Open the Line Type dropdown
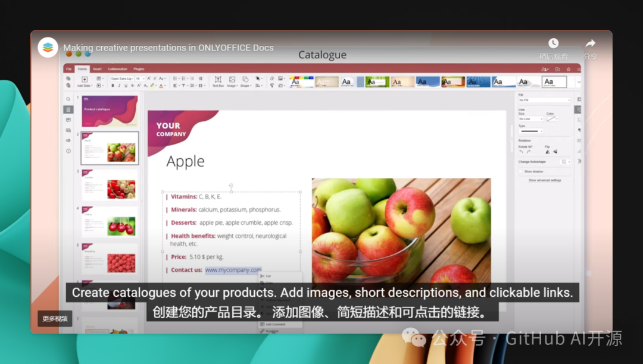 pyautogui.click(x=530, y=131)
